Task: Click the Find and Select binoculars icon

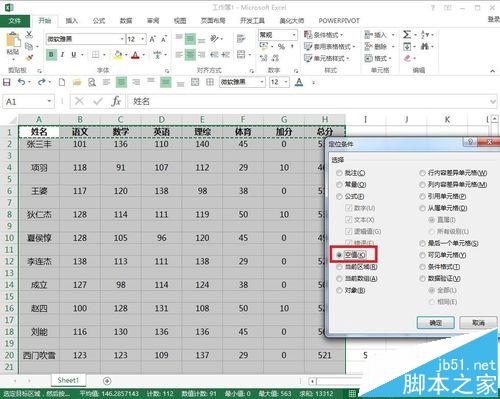Action: pos(424,46)
